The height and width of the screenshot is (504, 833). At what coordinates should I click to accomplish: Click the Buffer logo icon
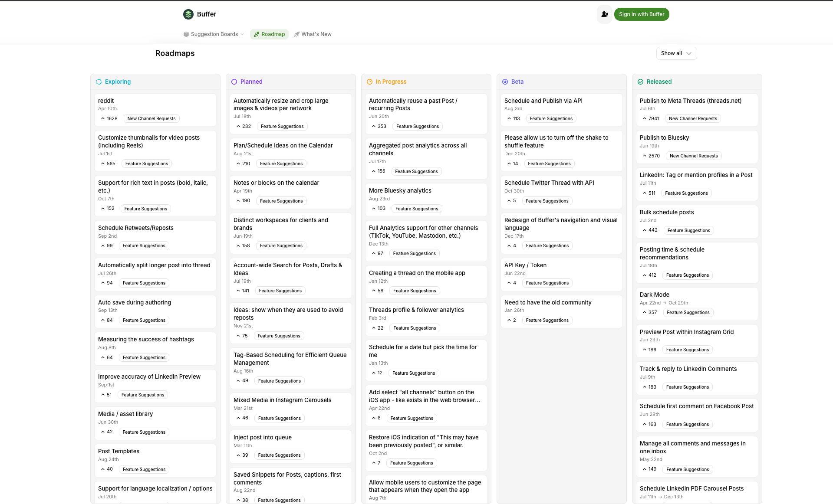[188, 14]
